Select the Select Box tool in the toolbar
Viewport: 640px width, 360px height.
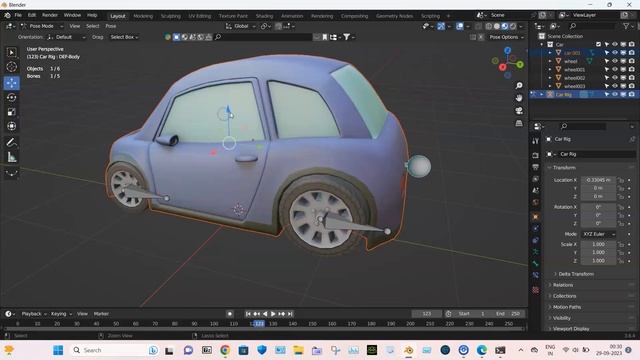click(x=11, y=52)
